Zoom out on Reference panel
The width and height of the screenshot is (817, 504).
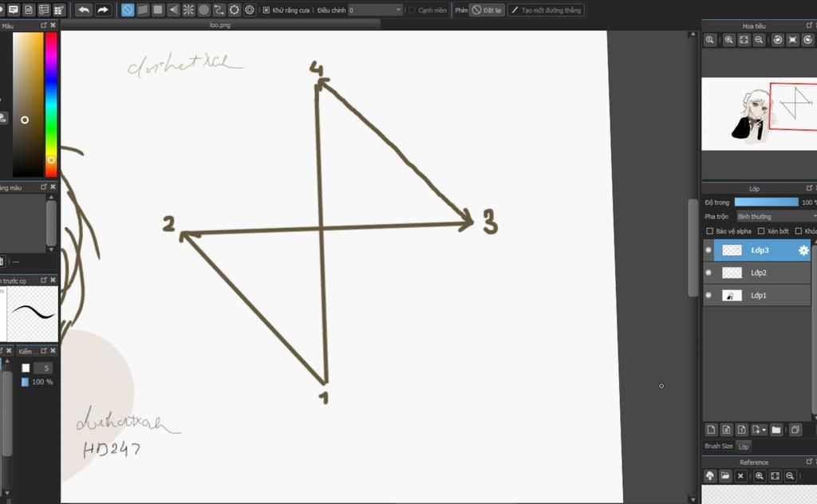click(x=790, y=476)
